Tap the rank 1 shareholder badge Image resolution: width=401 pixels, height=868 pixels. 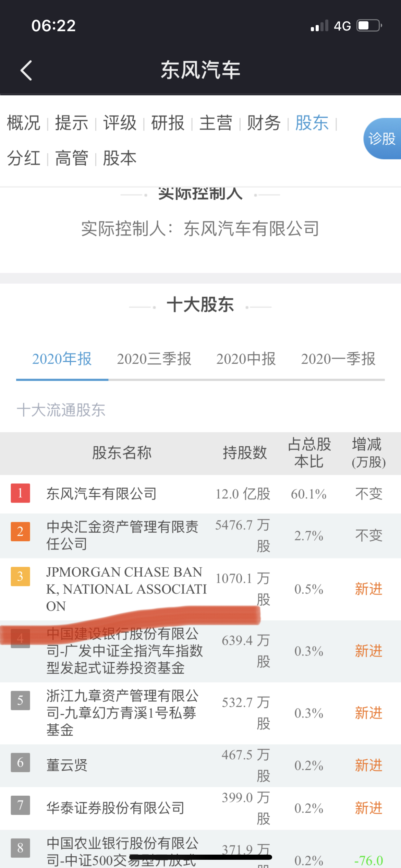(20, 493)
